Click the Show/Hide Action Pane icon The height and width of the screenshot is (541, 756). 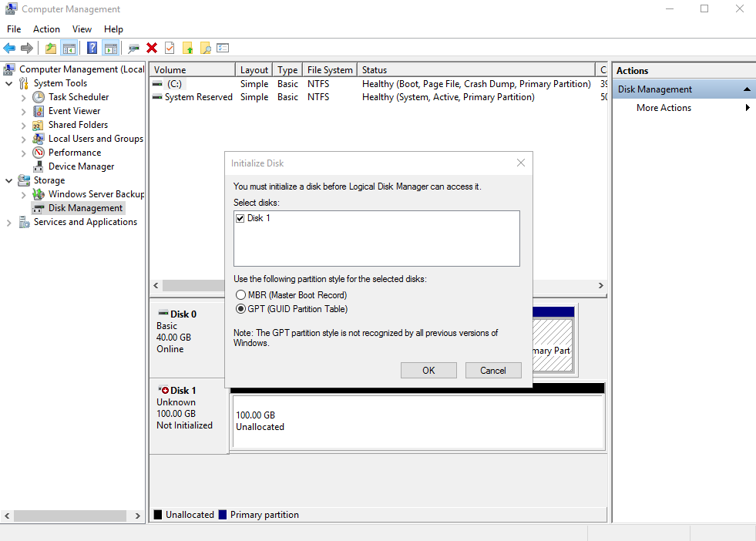click(110, 48)
